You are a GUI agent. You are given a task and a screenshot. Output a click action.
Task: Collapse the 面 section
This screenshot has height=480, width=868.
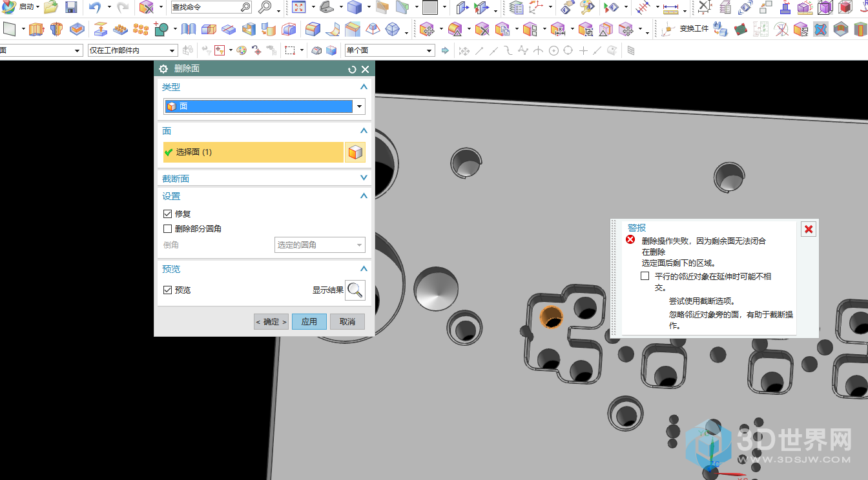pyautogui.click(x=364, y=131)
